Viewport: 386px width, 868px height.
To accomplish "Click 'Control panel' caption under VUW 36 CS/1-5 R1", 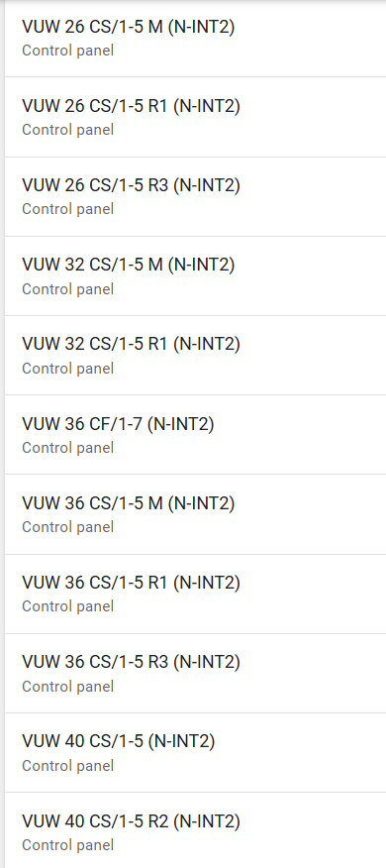I will (67, 606).
